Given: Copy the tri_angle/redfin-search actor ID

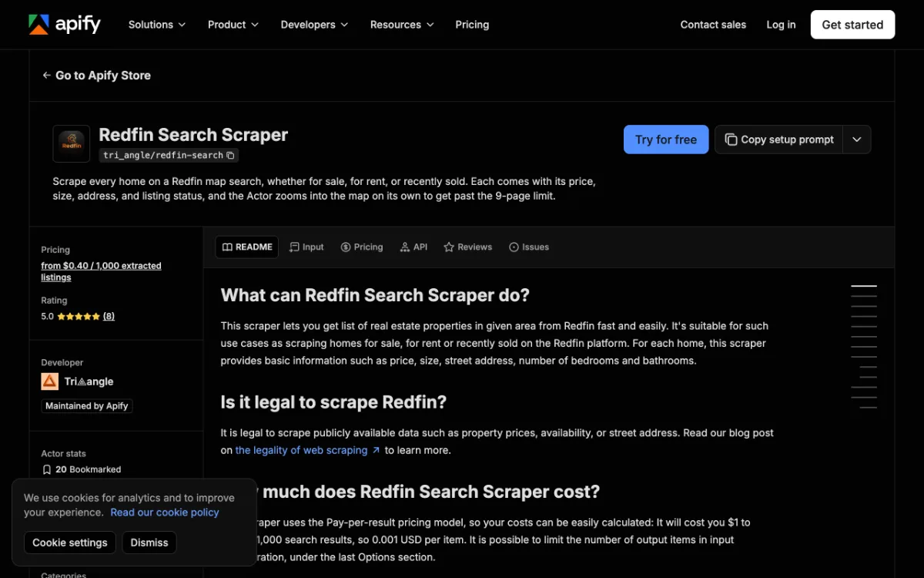Looking at the screenshot, I should [x=230, y=156].
